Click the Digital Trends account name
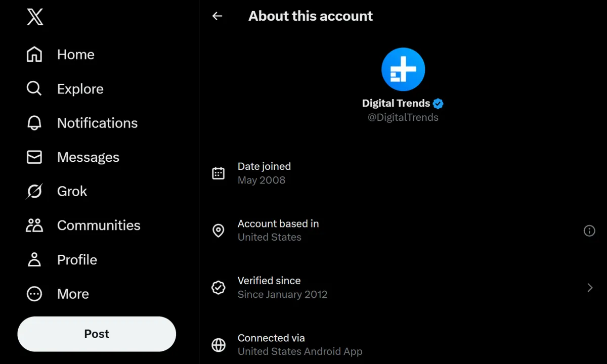607x364 pixels. coord(396,104)
